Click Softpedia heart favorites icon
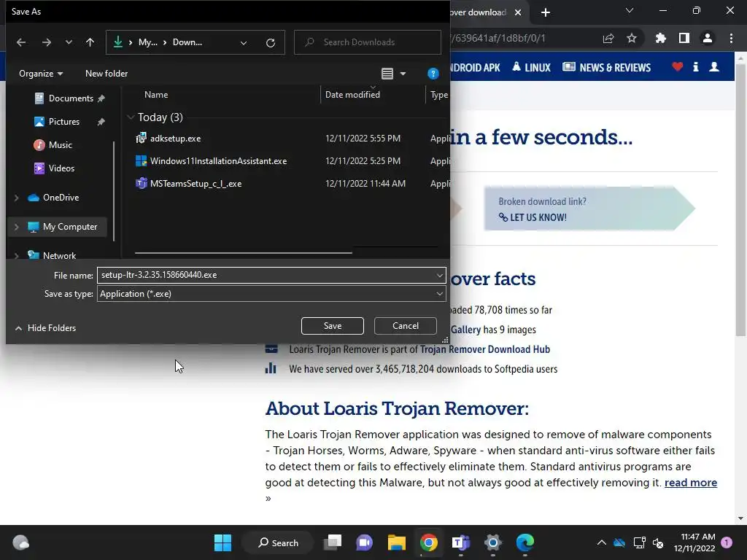The width and height of the screenshot is (747, 560). tap(678, 66)
